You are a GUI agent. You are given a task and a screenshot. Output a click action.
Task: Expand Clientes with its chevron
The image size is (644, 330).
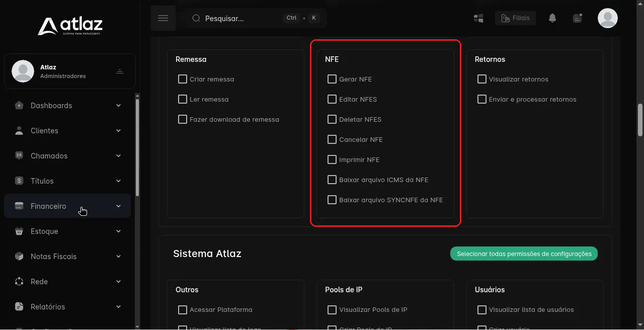(119, 130)
